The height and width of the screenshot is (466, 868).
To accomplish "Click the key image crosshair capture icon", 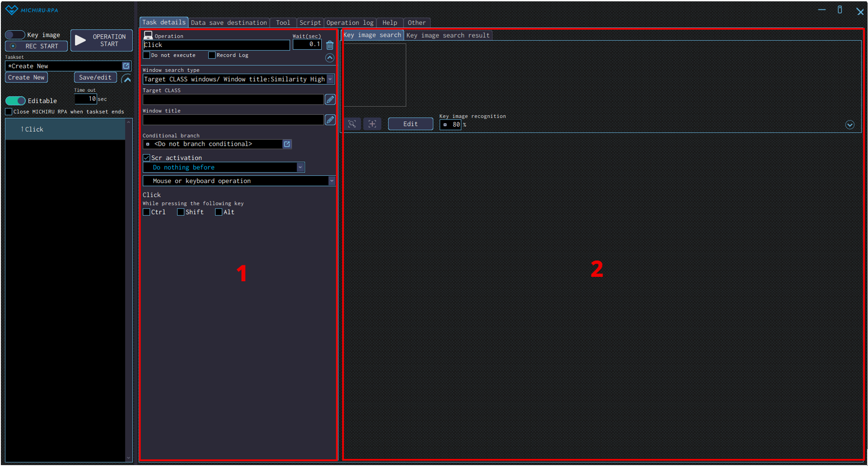I will pos(372,124).
